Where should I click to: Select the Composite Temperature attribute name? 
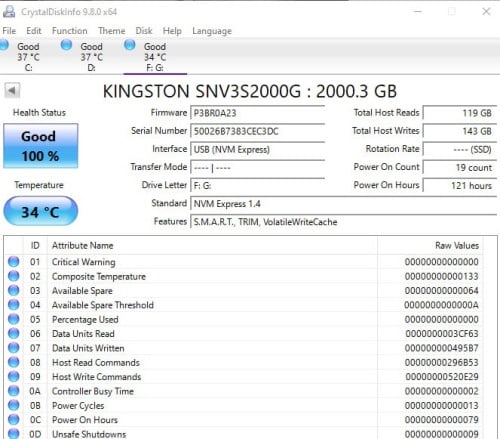coord(99,277)
